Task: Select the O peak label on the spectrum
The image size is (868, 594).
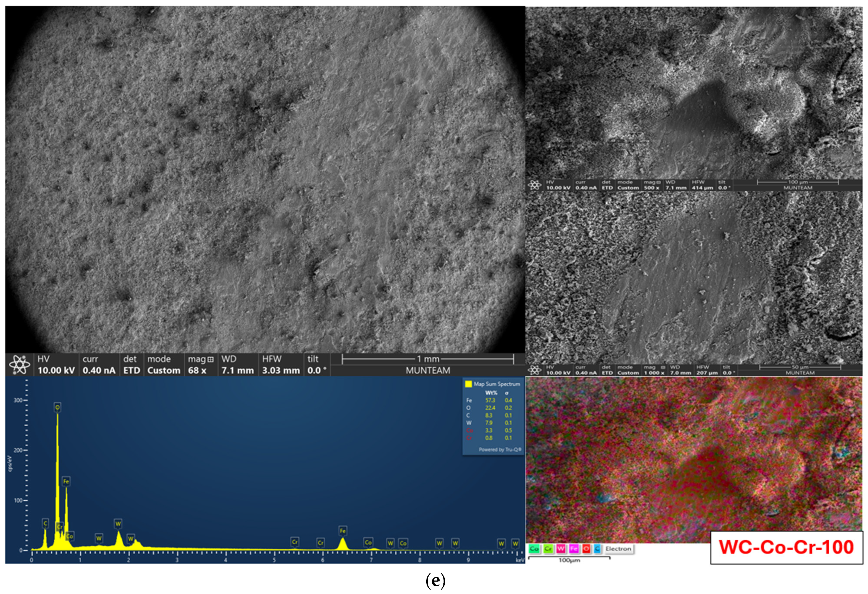Action: 57,407
